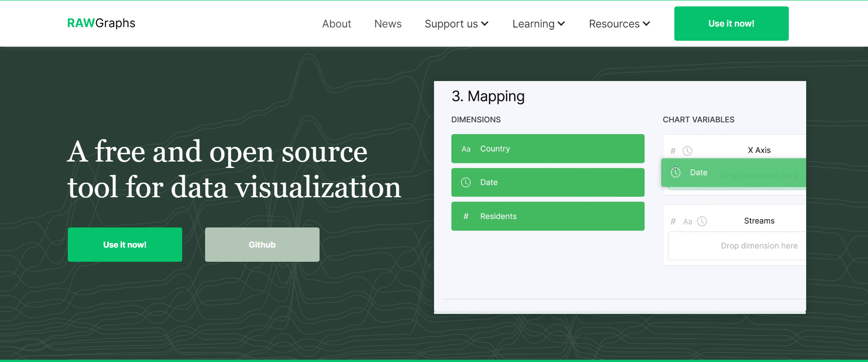
Task: Open the RAWGraphs logo homepage link
Action: (101, 23)
